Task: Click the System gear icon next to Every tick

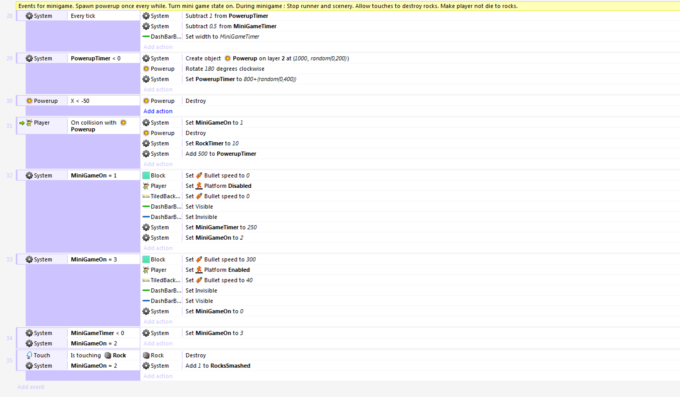Action: click(x=29, y=16)
